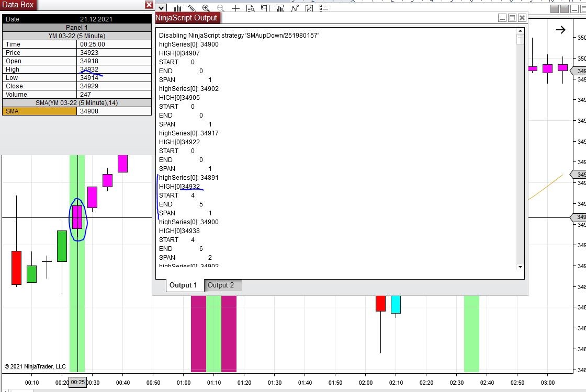
Task: Click the output window scrollbar thumb
Action: [x=520, y=39]
